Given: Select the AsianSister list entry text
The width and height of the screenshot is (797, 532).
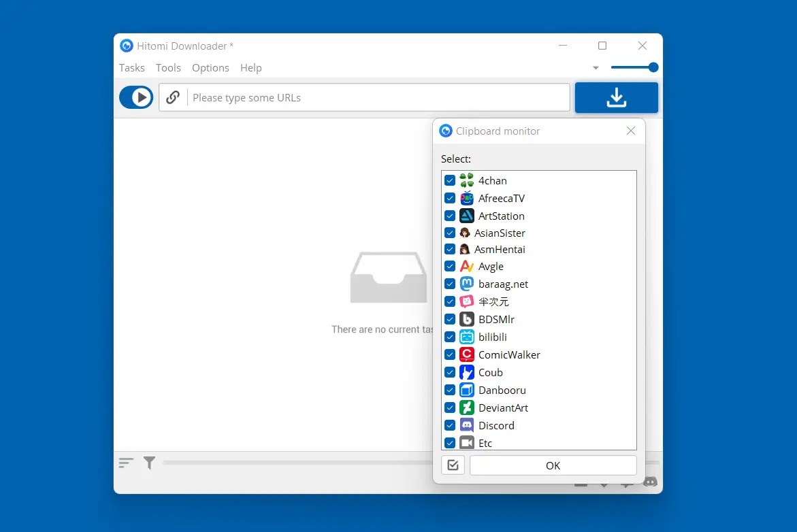Looking at the screenshot, I should point(500,233).
